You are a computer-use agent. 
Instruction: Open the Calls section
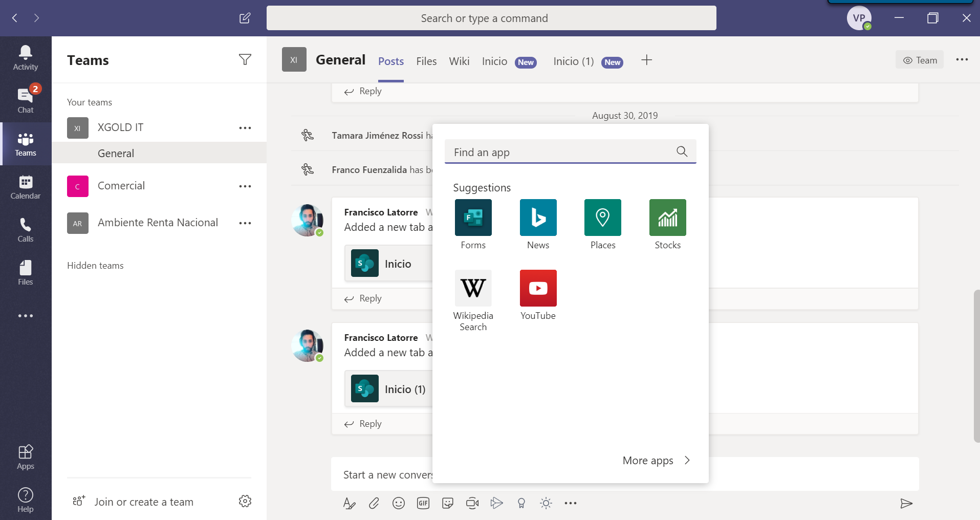point(26,230)
